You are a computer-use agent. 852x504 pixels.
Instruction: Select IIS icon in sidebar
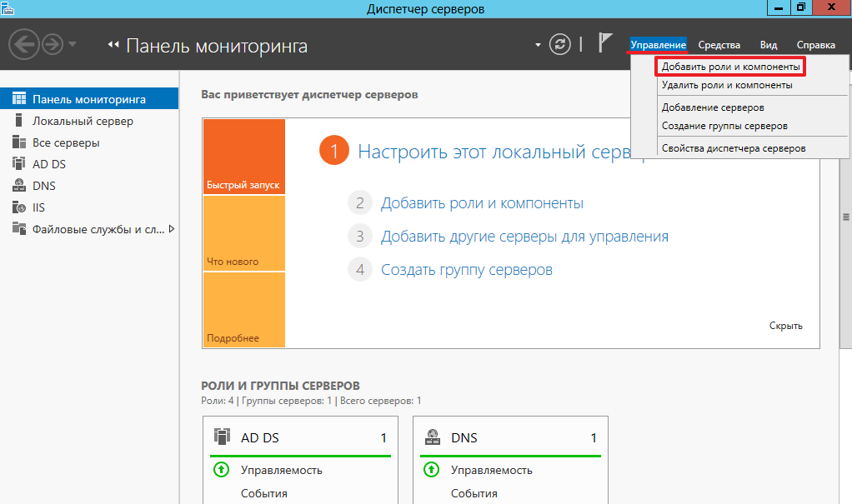tap(18, 207)
